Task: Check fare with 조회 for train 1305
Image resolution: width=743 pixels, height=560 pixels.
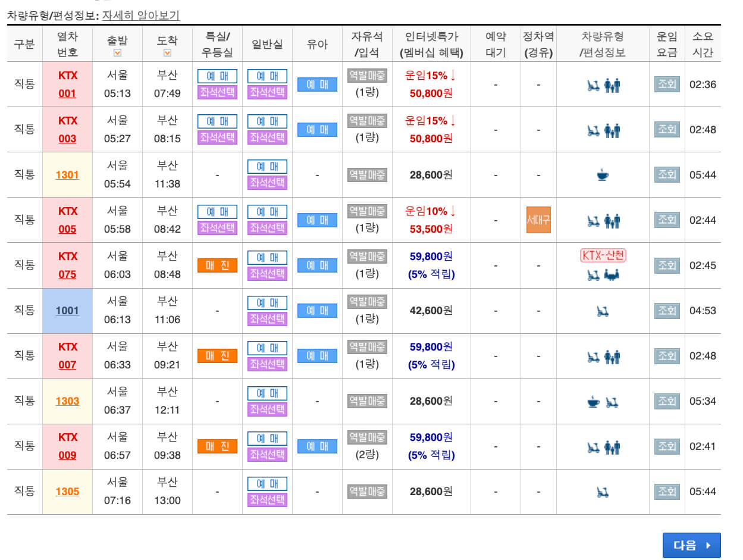Action: tap(667, 491)
